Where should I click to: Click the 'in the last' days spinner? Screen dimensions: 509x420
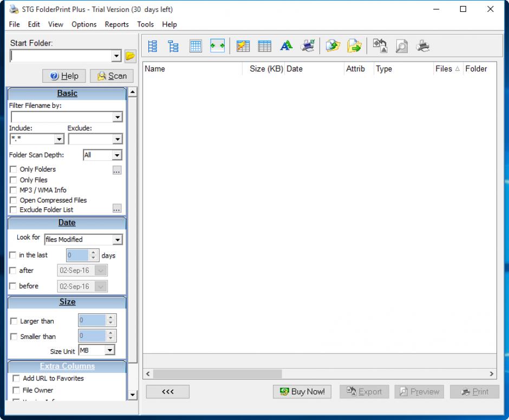pos(94,255)
